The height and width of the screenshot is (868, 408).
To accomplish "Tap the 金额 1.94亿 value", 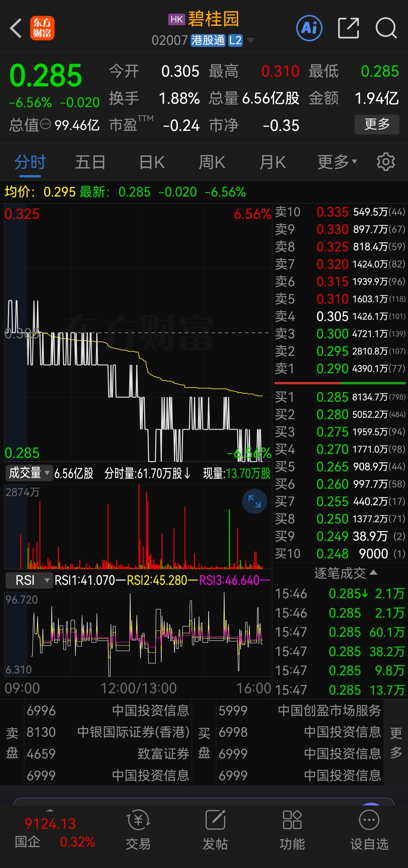I will [377, 98].
